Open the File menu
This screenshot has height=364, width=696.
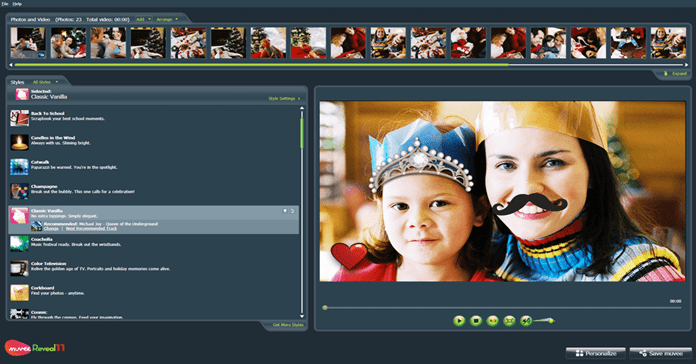coord(5,4)
